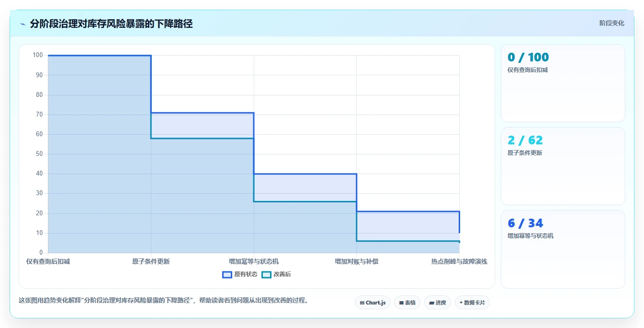Click y-axis value 50
Screen dimensions: 644x328
coord(39,154)
